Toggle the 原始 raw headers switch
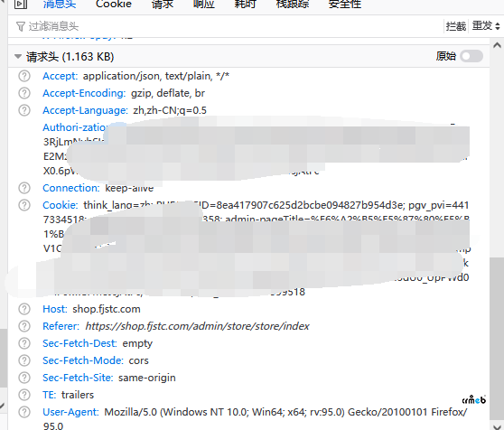This screenshot has height=430, width=504. point(471,57)
